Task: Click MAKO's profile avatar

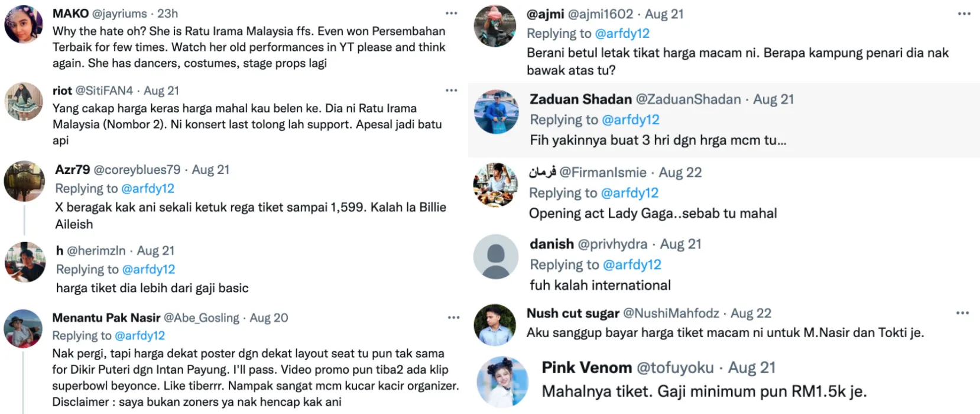Action: tap(24, 24)
